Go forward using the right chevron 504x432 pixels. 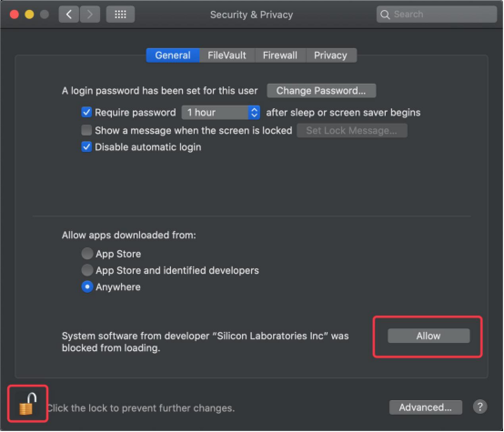90,15
